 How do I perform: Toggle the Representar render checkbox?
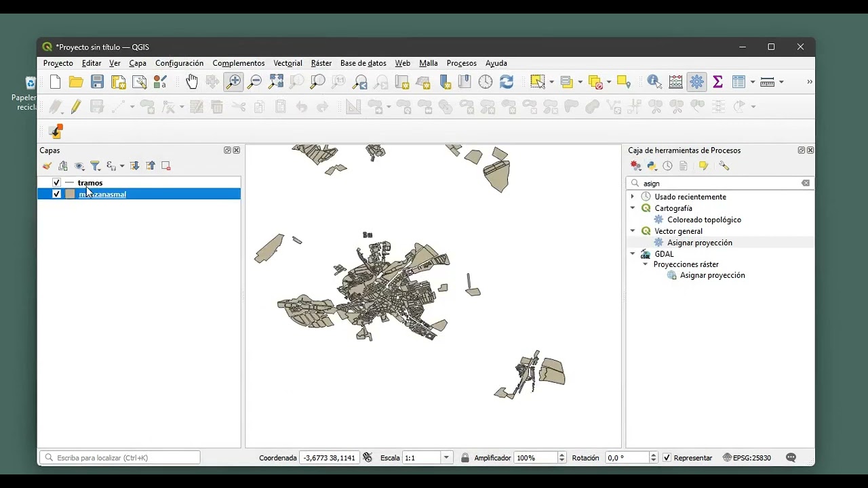point(667,458)
